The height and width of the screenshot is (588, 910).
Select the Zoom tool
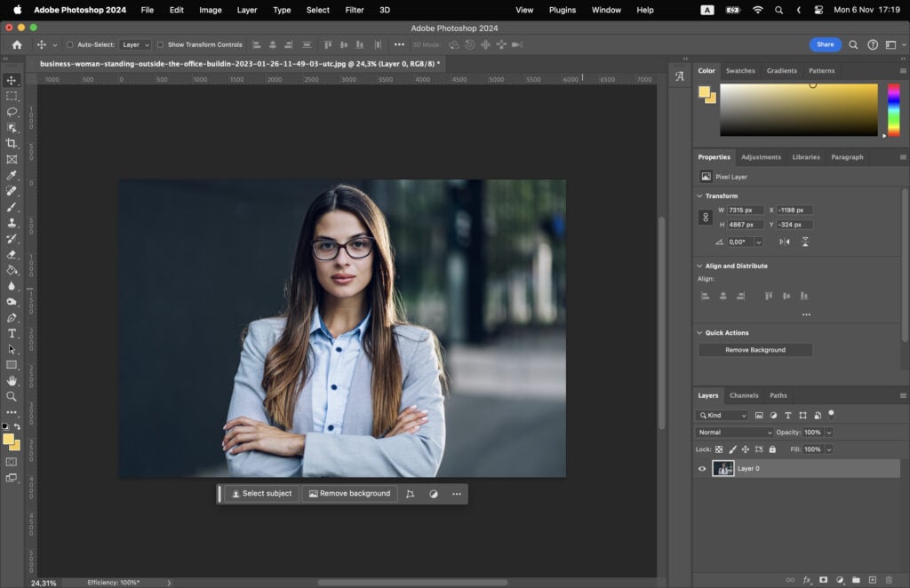pos(12,396)
